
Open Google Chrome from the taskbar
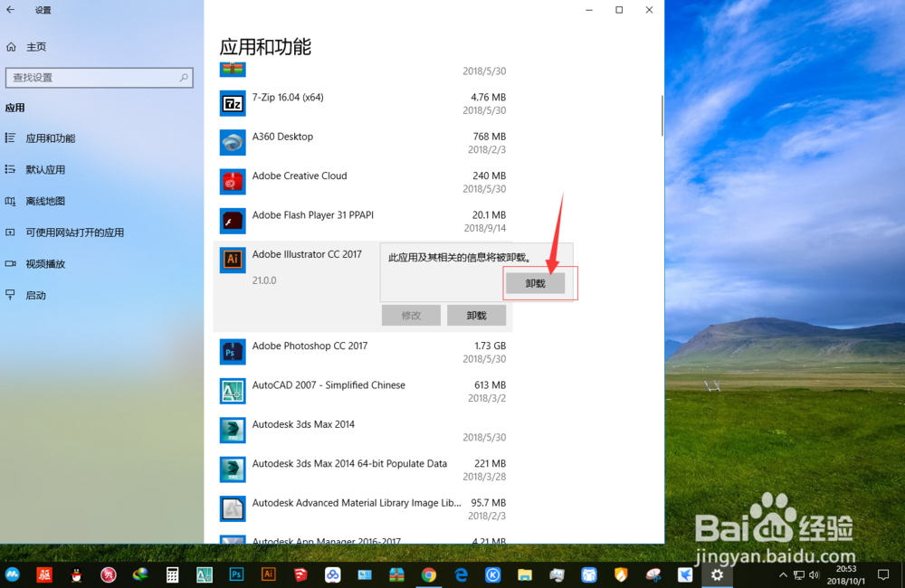pos(428,574)
